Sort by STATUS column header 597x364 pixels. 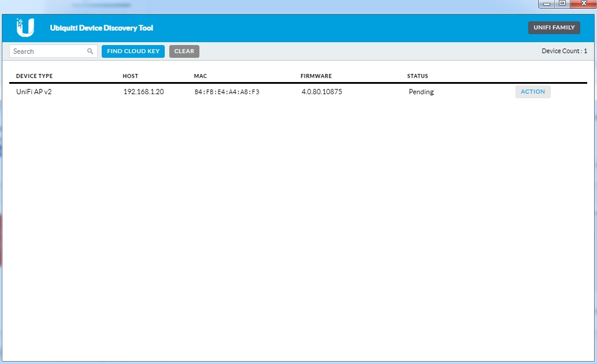pos(417,76)
